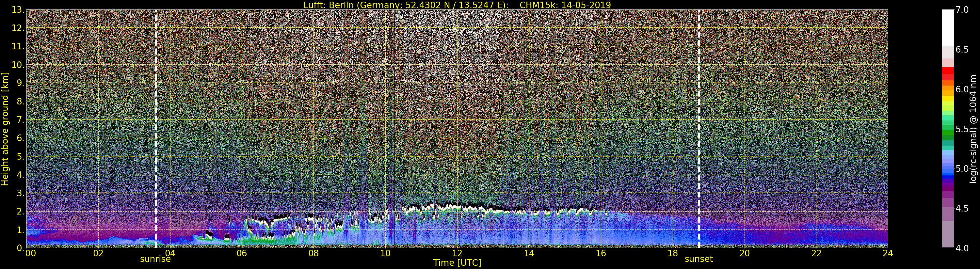Click the small red speck near 8 km
Screen dimensions: 980x269
pos(797,97)
